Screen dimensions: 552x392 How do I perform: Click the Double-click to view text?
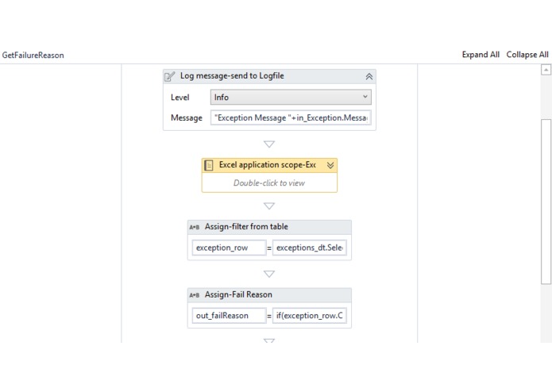[x=269, y=183]
